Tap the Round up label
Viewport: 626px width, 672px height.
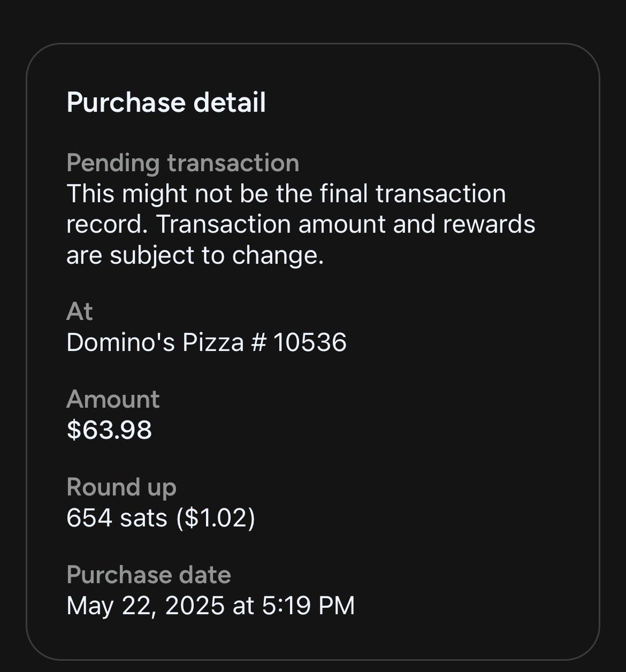pos(122,488)
